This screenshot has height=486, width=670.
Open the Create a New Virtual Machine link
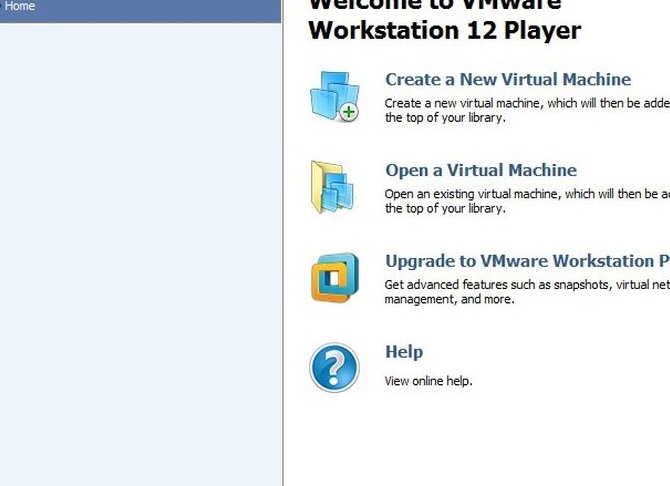pyautogui.click(x=508, y=80)
